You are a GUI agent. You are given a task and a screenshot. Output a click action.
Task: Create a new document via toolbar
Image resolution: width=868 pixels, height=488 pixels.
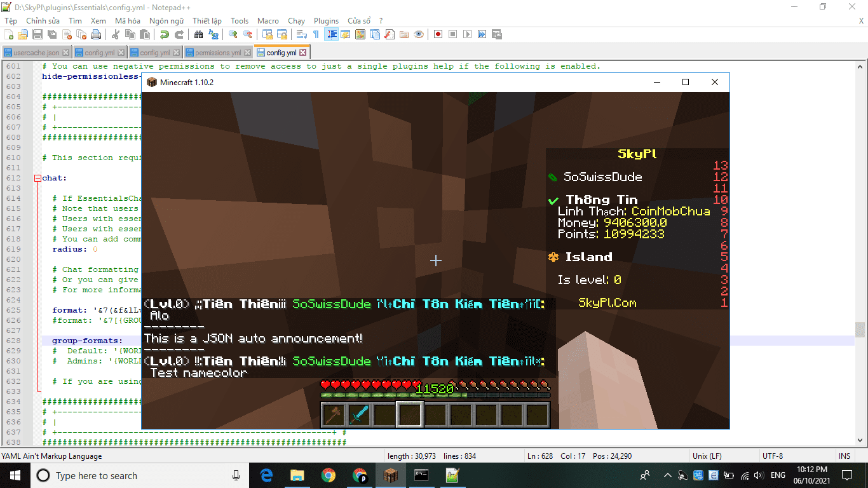coord(8,34)
